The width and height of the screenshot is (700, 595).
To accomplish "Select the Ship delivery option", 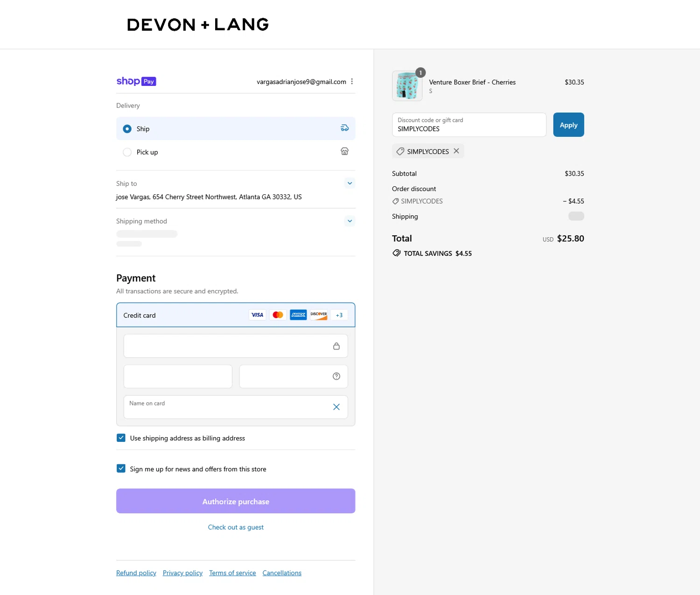I will tap(236, 128).
